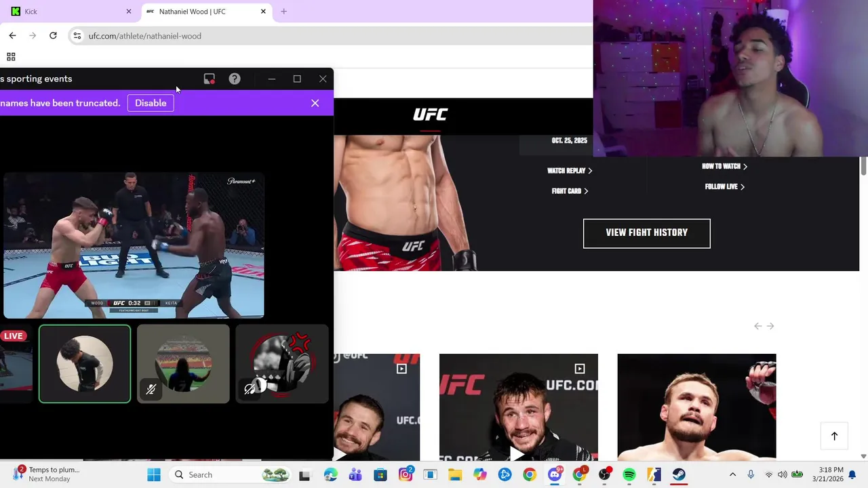The height and width of the screenshot is (488, 868).
Task: Open the How To Watch link
Action: pyautogui.click(x=724, y=166)
